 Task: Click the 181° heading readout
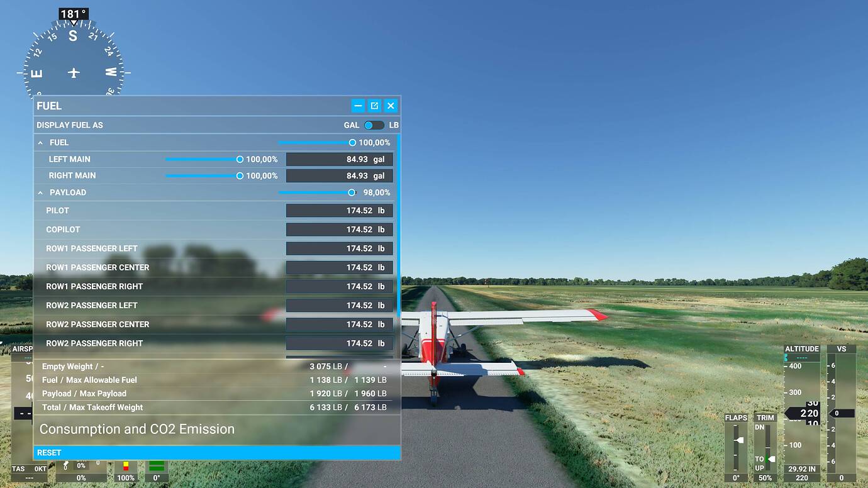click(74, 14)
